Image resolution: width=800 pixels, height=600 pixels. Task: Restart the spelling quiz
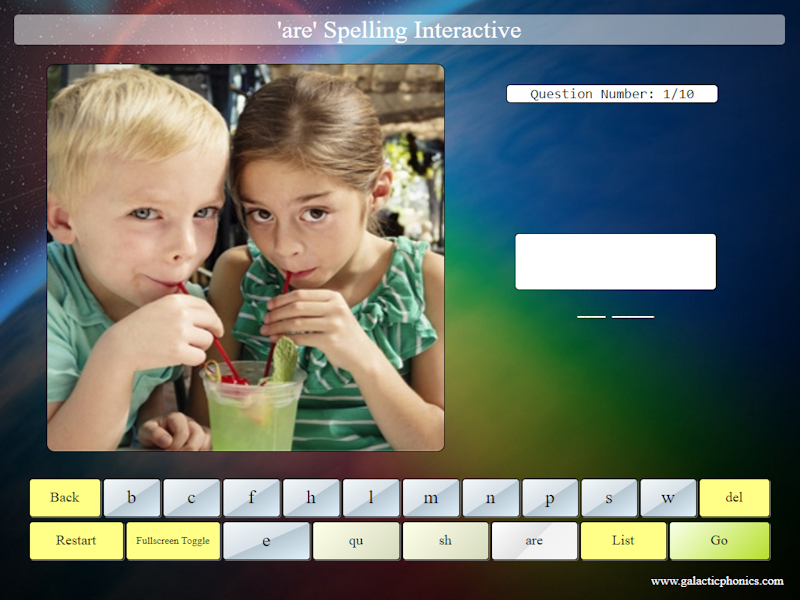(x=76, y=540)
